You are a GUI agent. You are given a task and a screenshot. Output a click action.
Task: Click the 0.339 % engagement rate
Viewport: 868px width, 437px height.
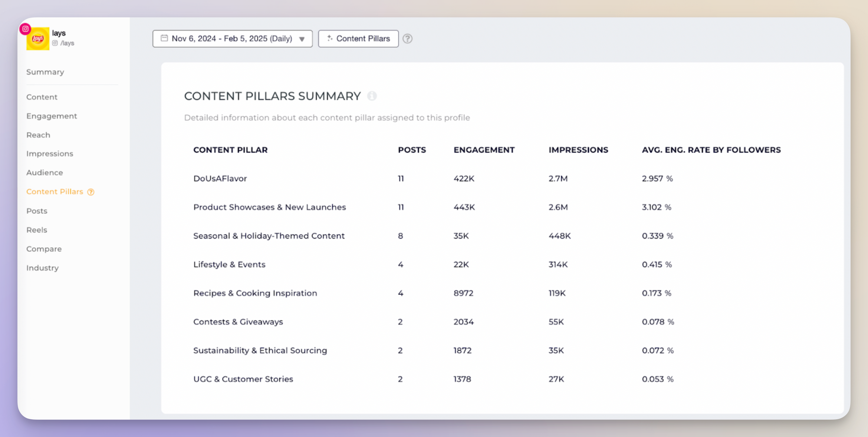point(658,236)
